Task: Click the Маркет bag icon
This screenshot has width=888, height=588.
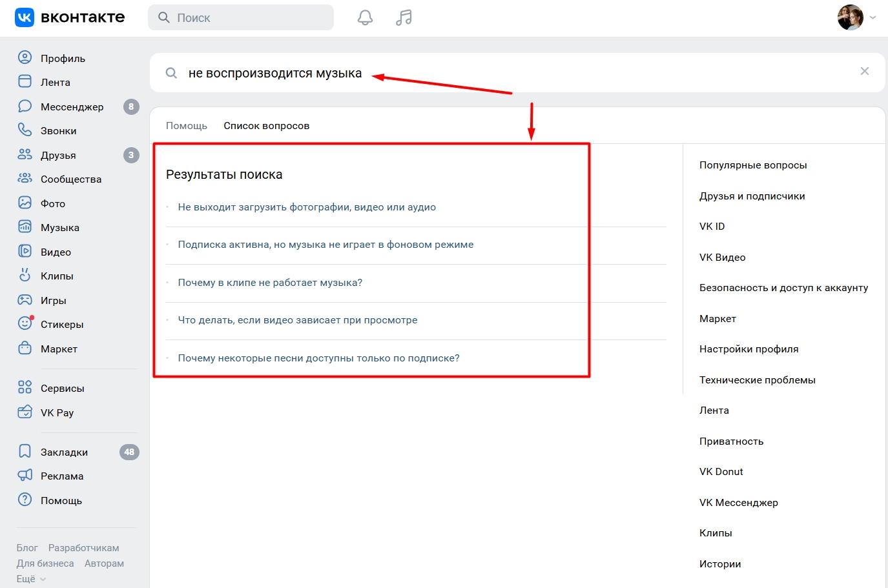Action: 25,349
